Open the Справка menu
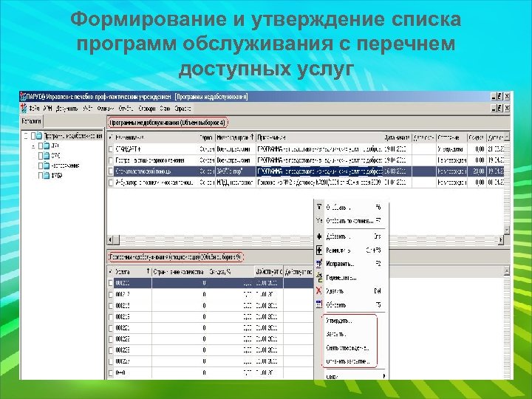 pos(183,109)
